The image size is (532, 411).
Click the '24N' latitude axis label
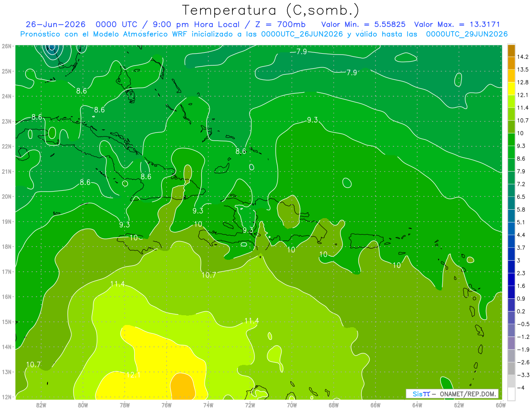point(7,96)
